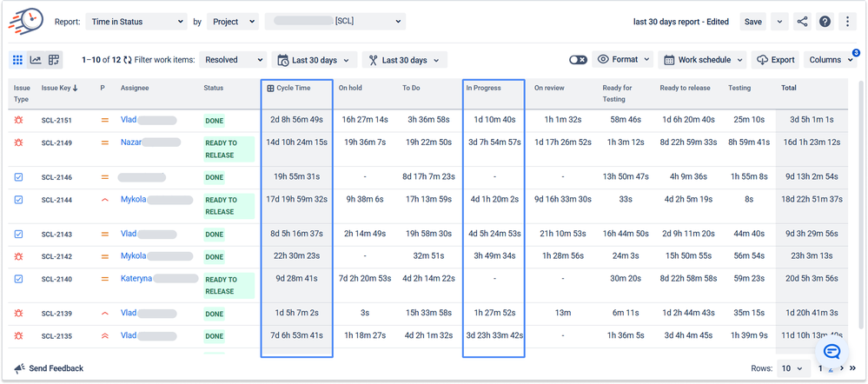Open the Format menu
868x384 pixels.
tap(623, 59)
